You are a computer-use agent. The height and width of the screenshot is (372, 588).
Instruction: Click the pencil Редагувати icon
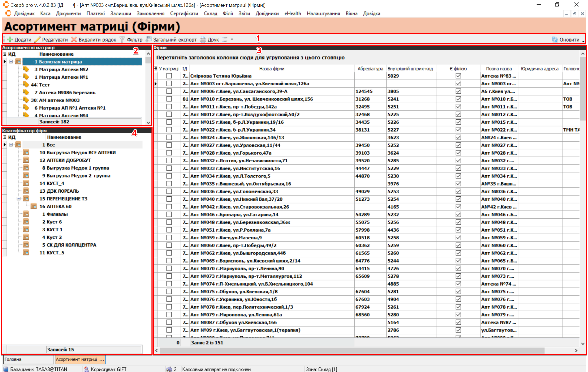point(38,39)
